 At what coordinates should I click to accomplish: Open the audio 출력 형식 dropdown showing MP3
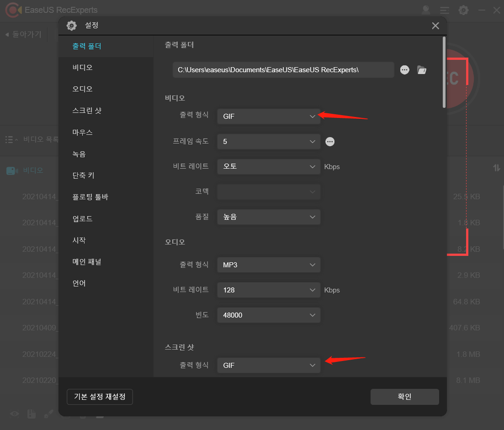tap(269, 265)
